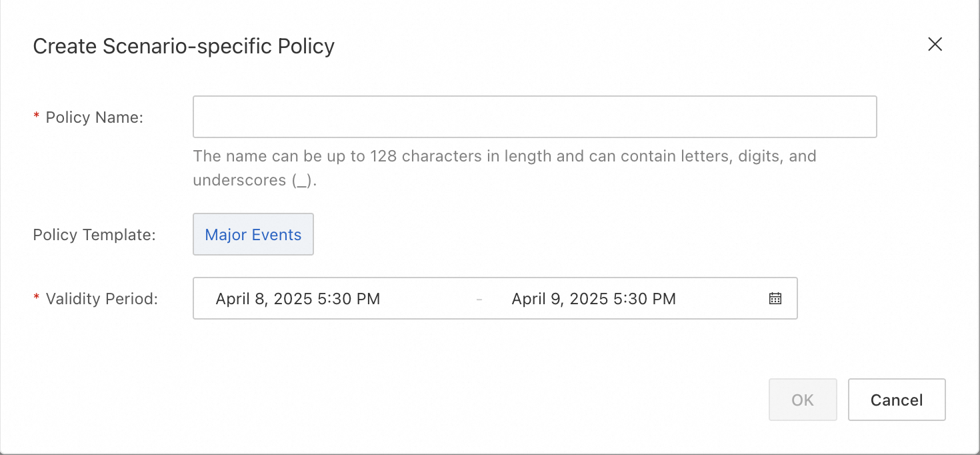
Task: Click the red asterisk beside Policy Name
Action: coord(37,117)
